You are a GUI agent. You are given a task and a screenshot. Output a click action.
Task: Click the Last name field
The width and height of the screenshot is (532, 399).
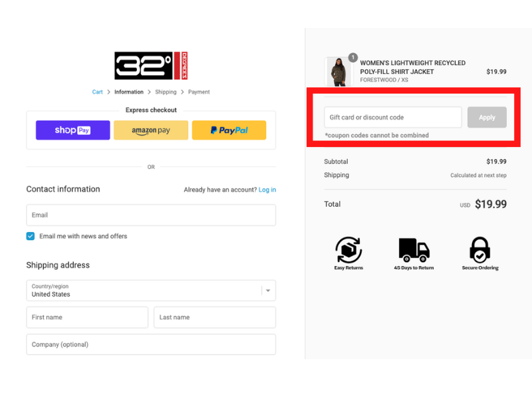pos(215,317)
